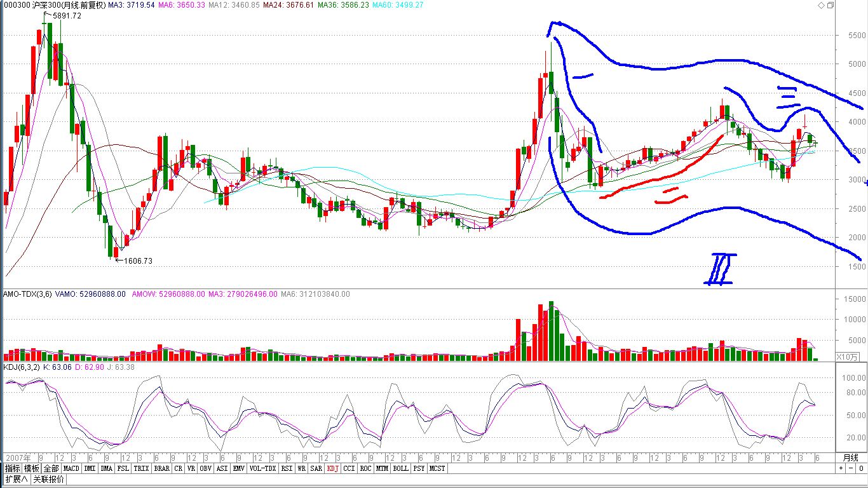Switch indicator to BOLL
This screenshot has width=868, height=488.
click(x=400, y=468)
